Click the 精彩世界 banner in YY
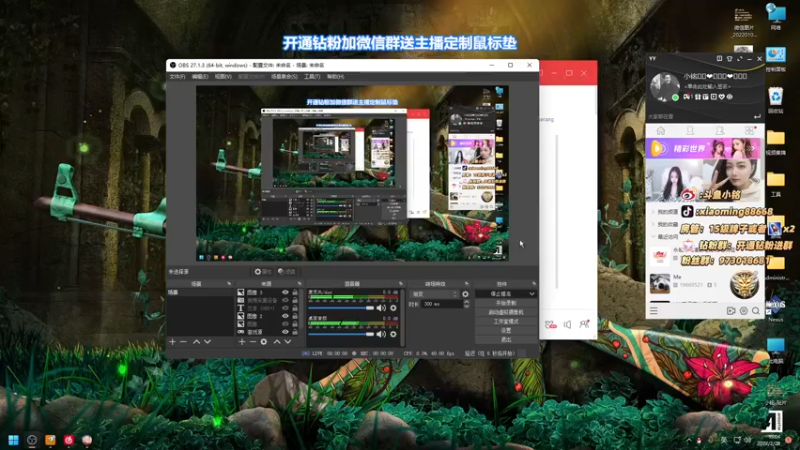800x450 pixels. [x=704, y=148]
